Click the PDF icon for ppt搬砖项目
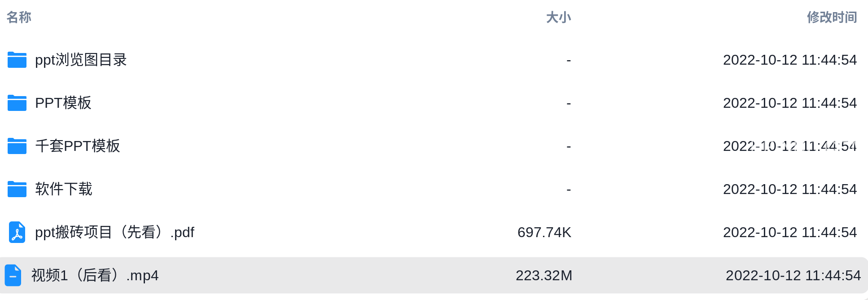Viewport: 868px width, 300px height. click(x=17, y=232)
